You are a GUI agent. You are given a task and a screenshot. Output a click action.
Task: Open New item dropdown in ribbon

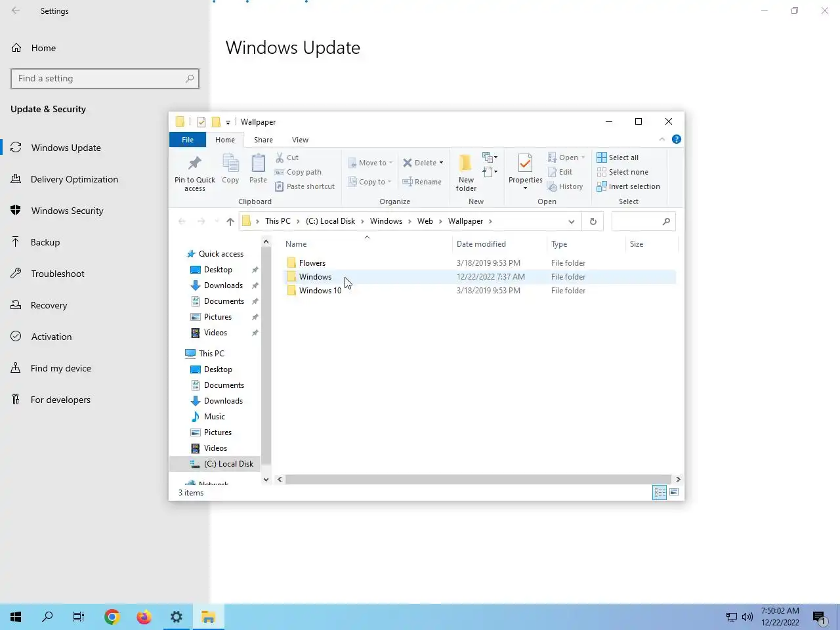pos(490,157)
